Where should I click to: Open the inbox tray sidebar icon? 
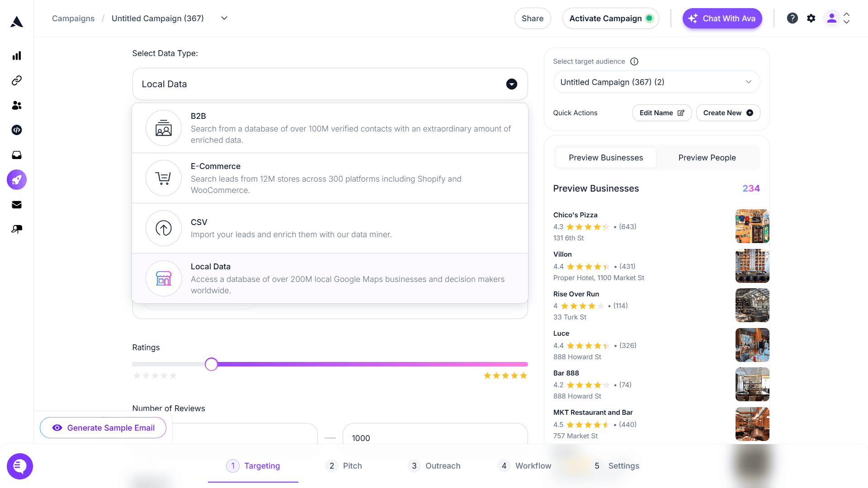tap(17, 155)
